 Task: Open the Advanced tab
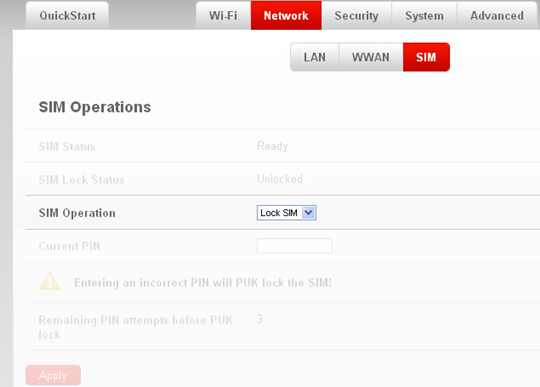pyautogui.click(x=497, y=15)
